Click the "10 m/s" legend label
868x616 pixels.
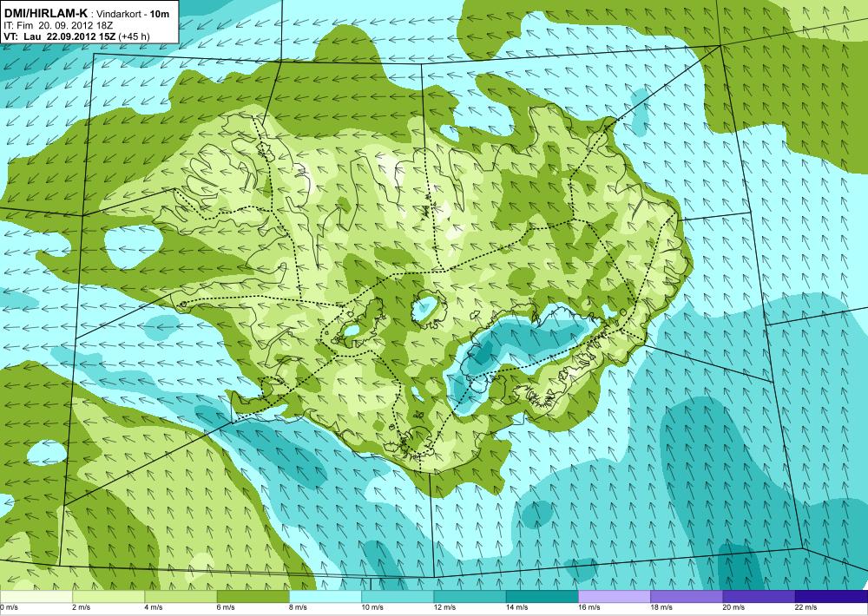pos(372,607)
